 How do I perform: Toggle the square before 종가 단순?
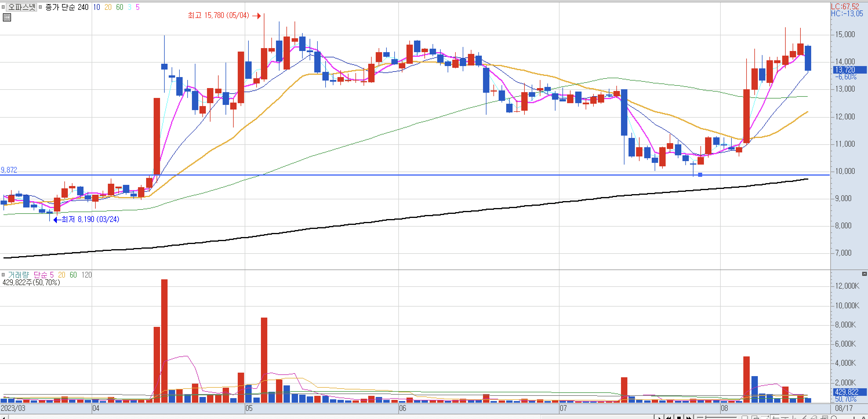[x=40, y=7]
